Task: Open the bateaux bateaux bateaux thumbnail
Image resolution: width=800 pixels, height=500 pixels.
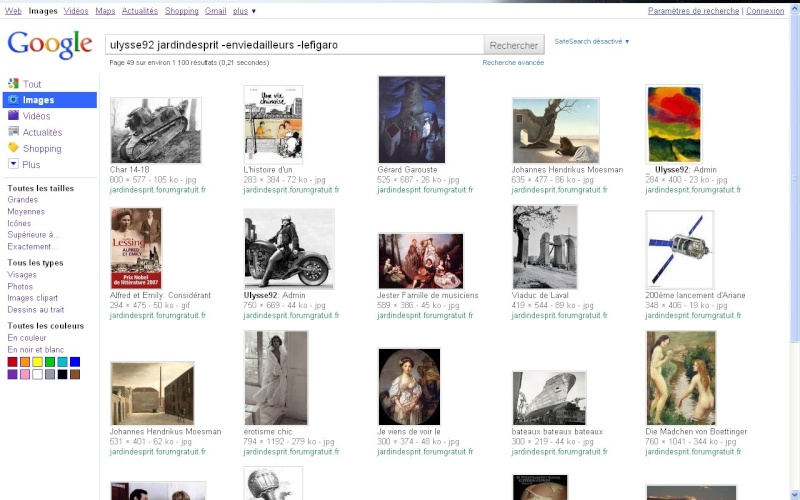Action: click(549, 398)
